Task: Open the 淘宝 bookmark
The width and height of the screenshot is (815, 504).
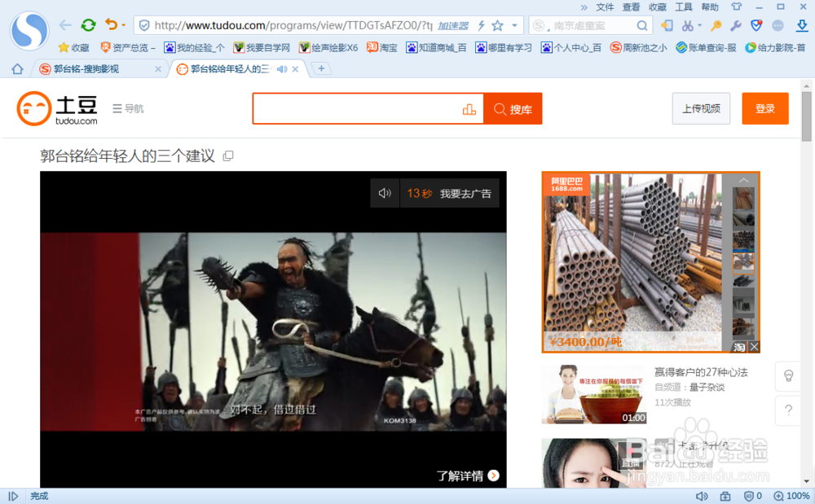Action: click(382, 48)
